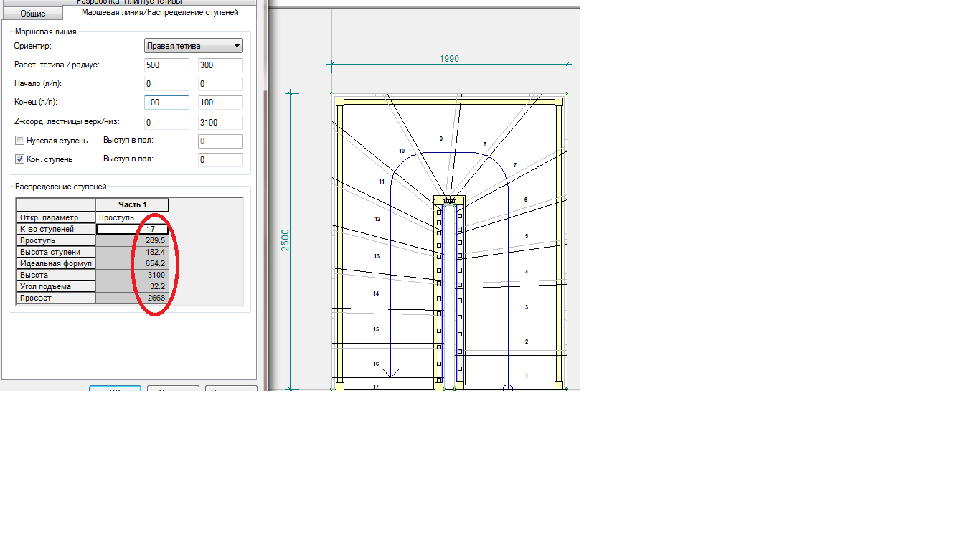Click step number 6 in stair plan
Viewport: 980px width, 551px height.
(x=526, y=199)
